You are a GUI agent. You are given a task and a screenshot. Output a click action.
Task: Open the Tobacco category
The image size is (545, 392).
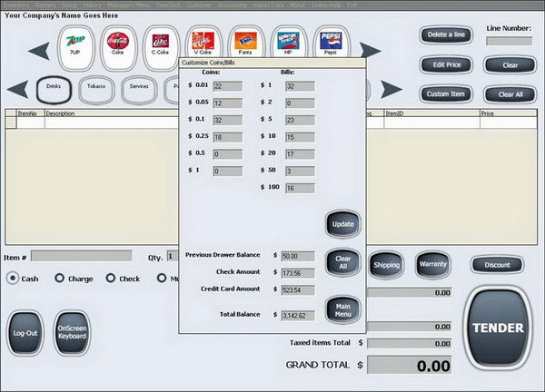point(96,90)
